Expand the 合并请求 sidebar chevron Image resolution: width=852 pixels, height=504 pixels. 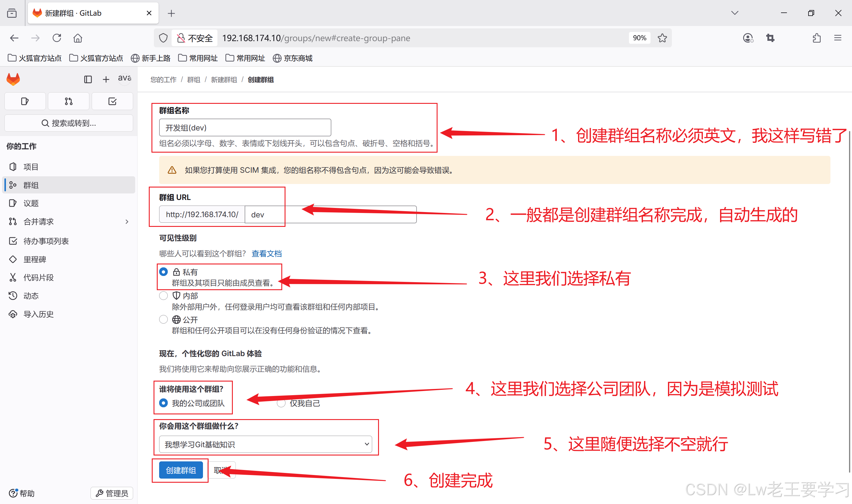point(127,222)
